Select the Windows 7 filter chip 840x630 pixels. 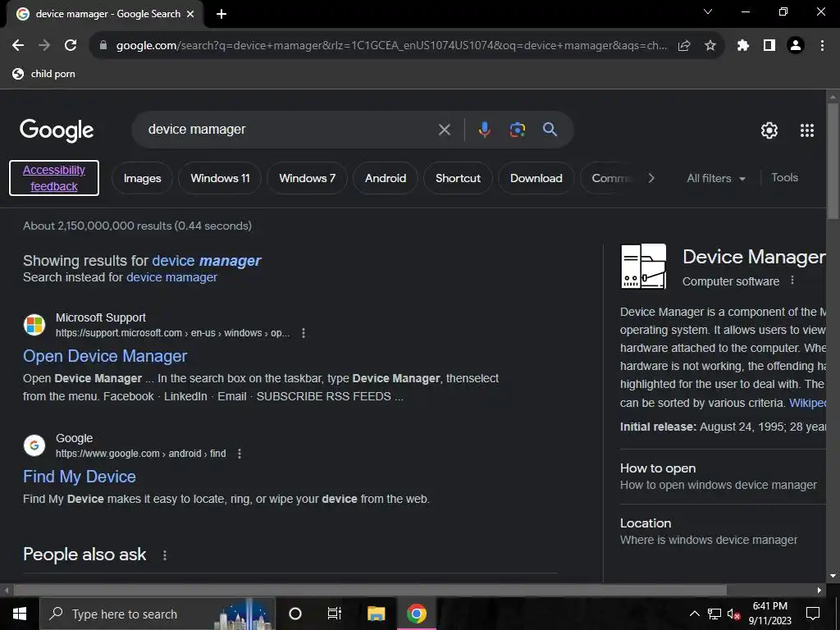pos(308,178)
